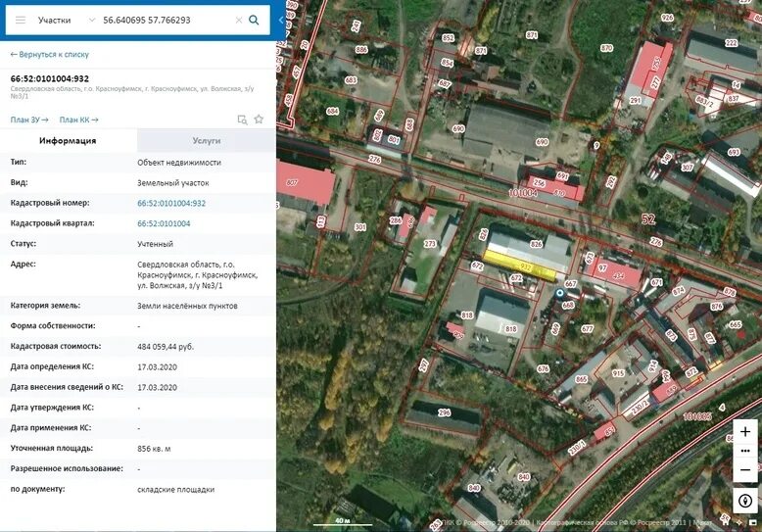Open the План КК link
Viewport: 762px width, 532px height.
[x=78, y=120]
